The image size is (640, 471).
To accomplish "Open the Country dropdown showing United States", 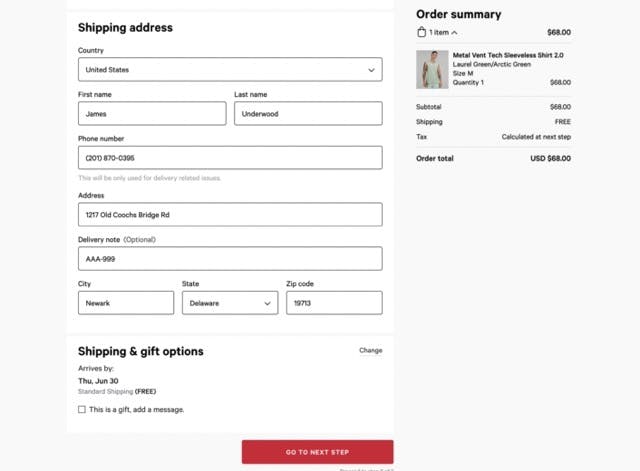I will 230,69.
